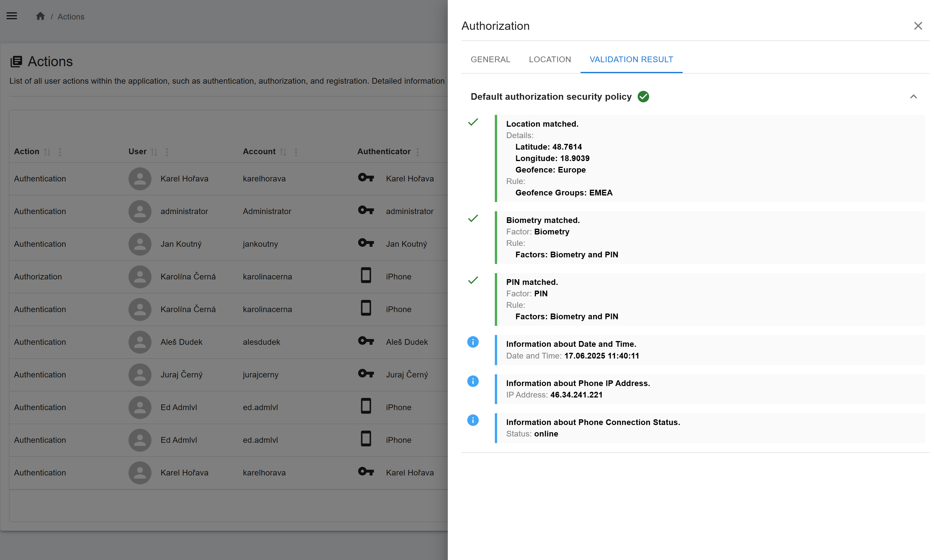Open Account column options menu
The image size is (934, 560).
(x=296, y=152)
